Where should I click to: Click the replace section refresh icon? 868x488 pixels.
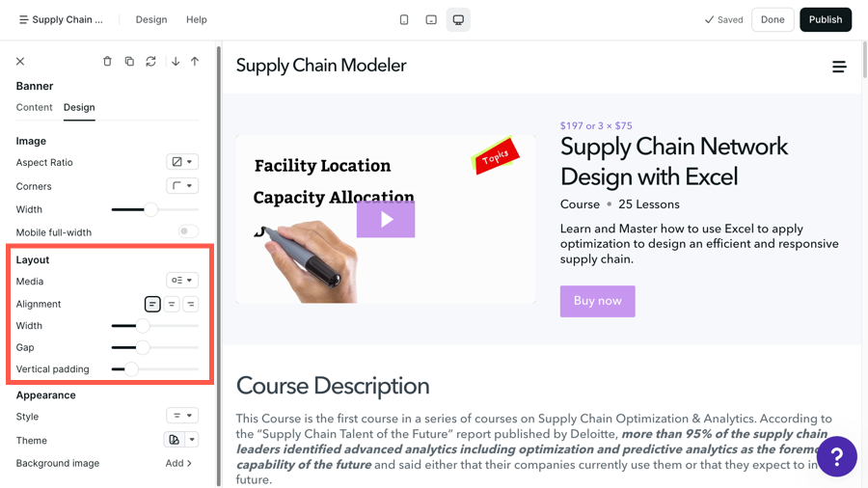click(150, 62)
